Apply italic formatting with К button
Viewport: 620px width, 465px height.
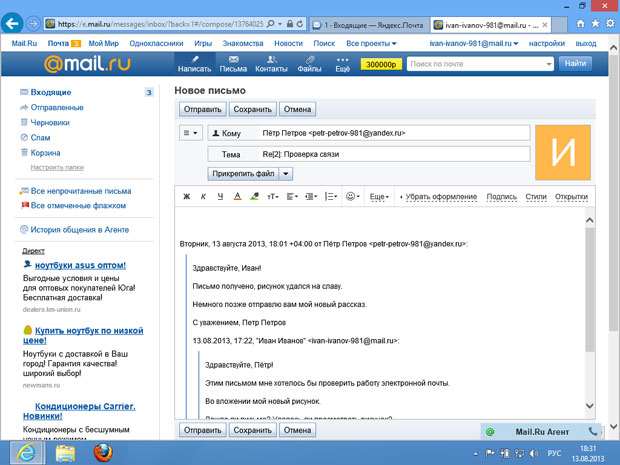(x=203, y=197)
